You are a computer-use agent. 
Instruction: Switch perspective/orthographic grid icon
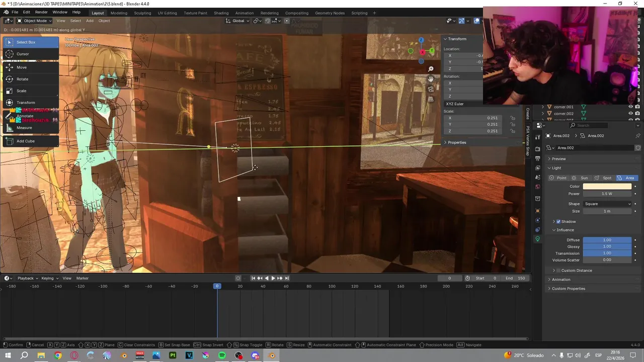pos(431,99)
